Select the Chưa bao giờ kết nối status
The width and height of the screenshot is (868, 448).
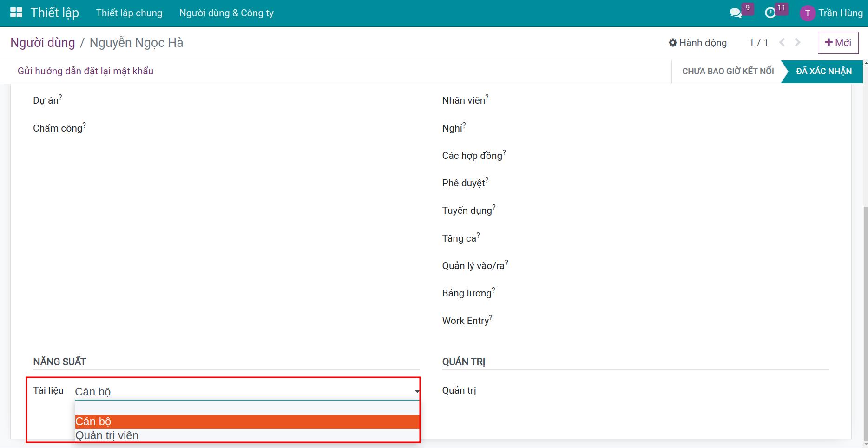click(x=728, y=71)
